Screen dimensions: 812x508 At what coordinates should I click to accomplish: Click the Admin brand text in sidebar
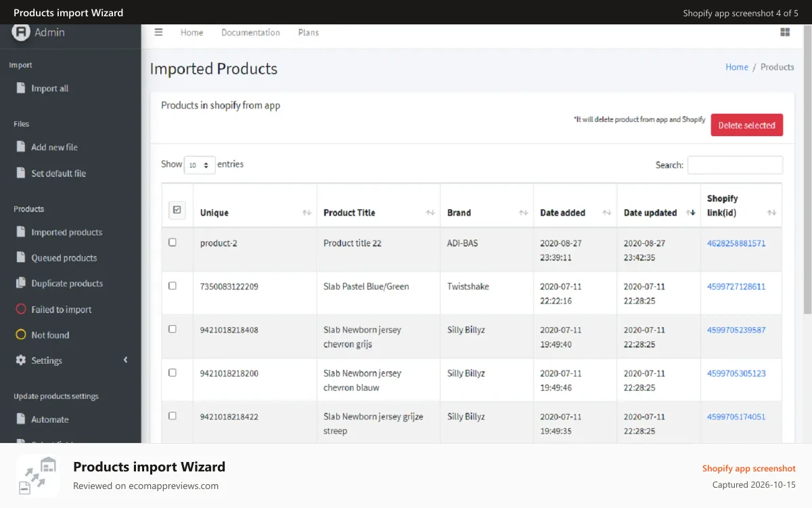(49, 32)
